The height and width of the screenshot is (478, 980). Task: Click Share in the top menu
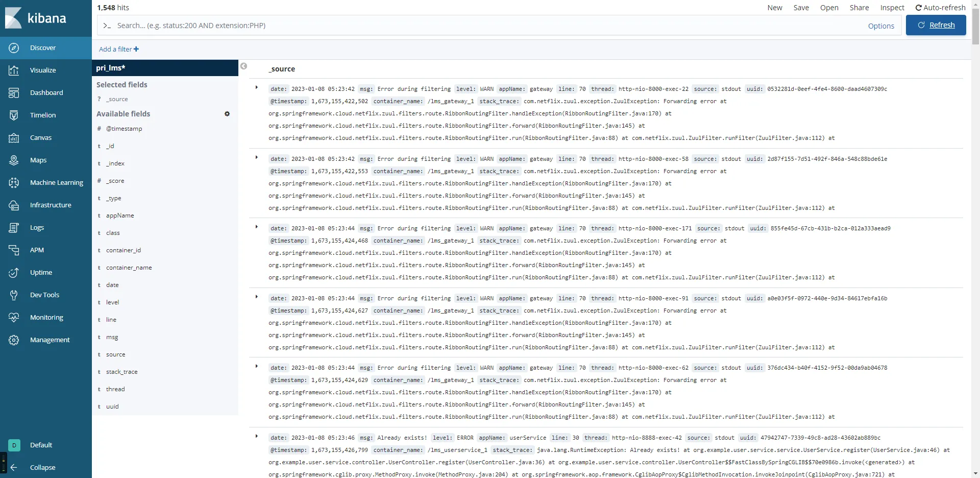coord(859,8)
